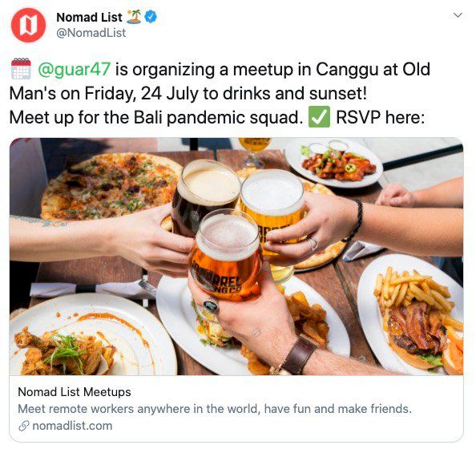476x449 pixels.
Task: Click the green checkmark emoji
Action: pyautogui.click(x=319, y=117)
